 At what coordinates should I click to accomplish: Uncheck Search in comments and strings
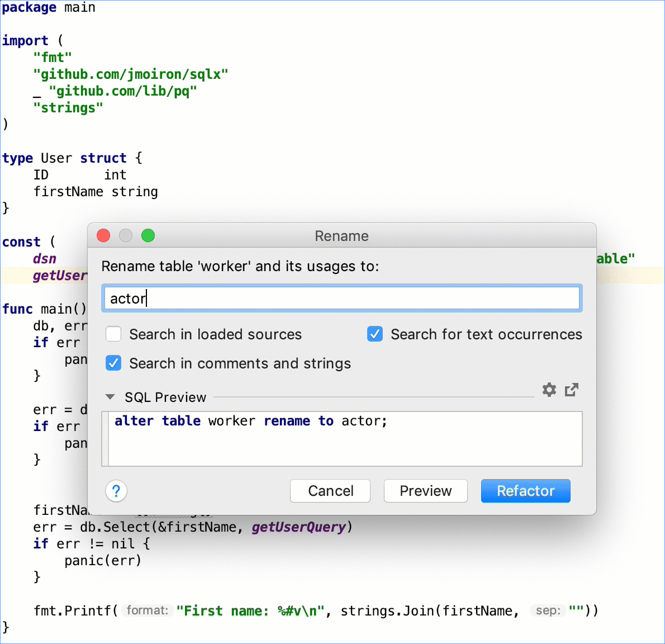(113, 363)
